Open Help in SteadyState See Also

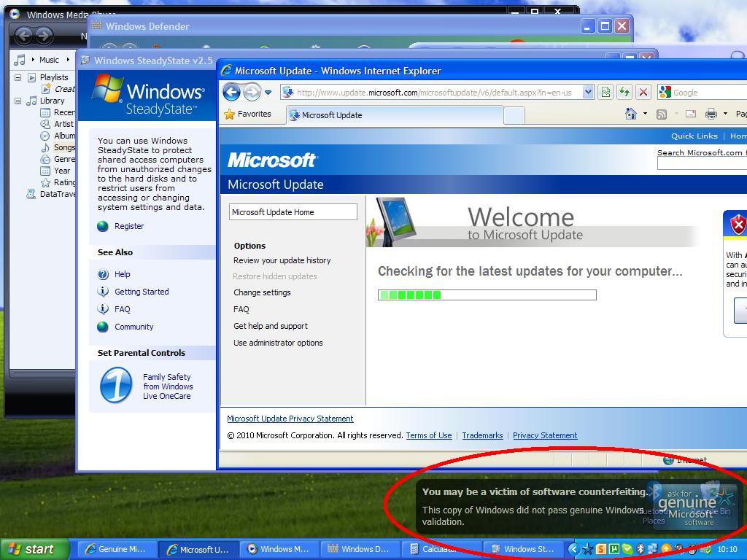pyautogui.click(x=123, y=274)
